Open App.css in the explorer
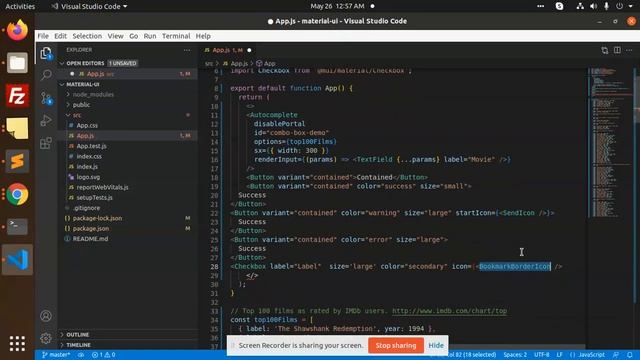The width and height of the screenshot is (640, 360). pyautogui.click(x=87, y=125)
